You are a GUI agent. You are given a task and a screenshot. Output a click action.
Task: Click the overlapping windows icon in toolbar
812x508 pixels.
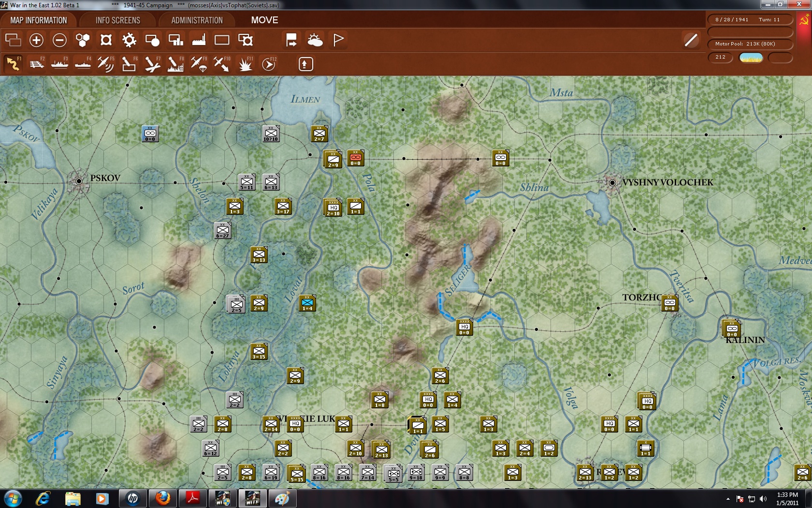point(13,40)
